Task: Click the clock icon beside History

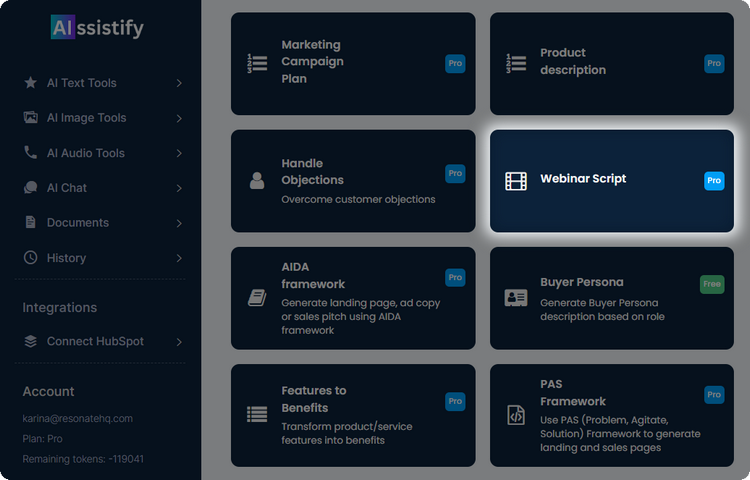Action: click(30, 257)
